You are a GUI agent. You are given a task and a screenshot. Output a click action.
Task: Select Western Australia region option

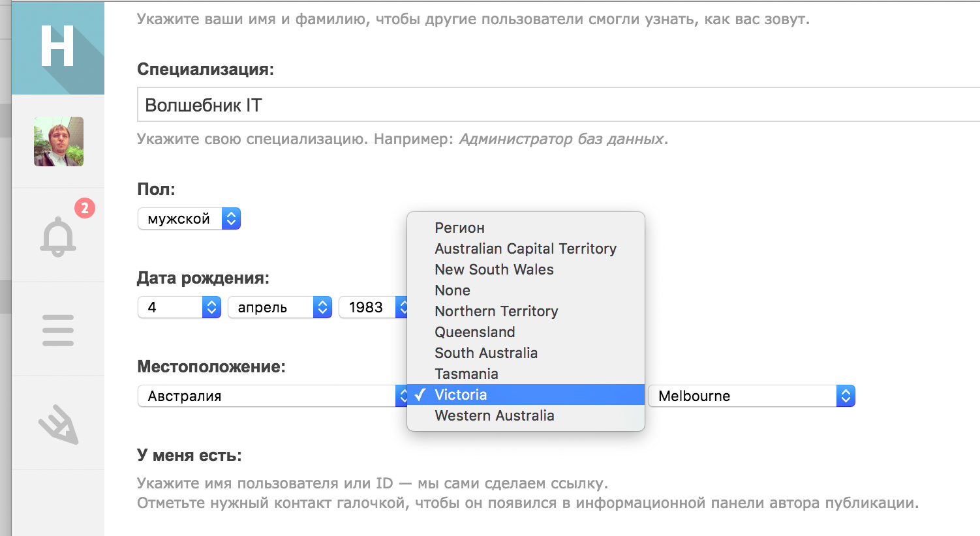494,415
